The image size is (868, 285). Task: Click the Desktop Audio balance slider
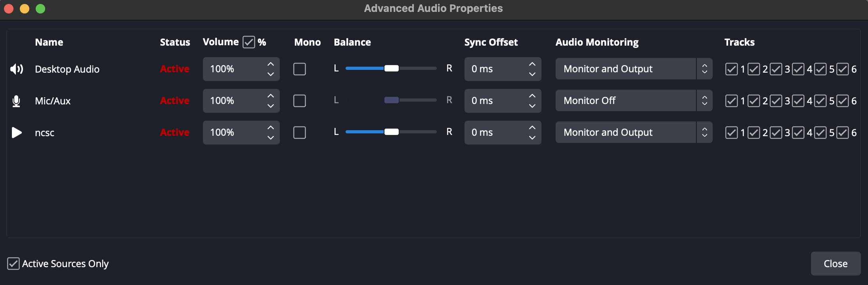[x=391, y=68]
